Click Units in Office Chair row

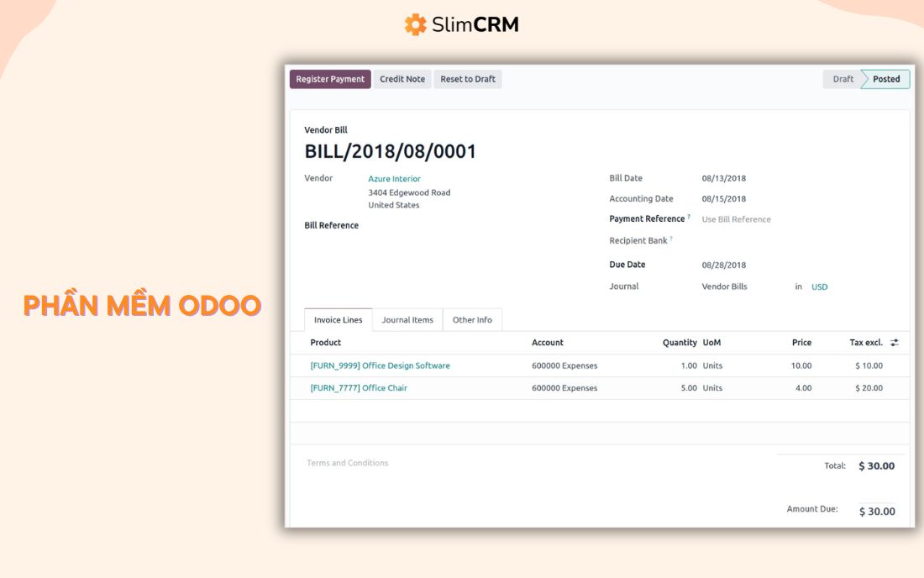tap(712, 388)
